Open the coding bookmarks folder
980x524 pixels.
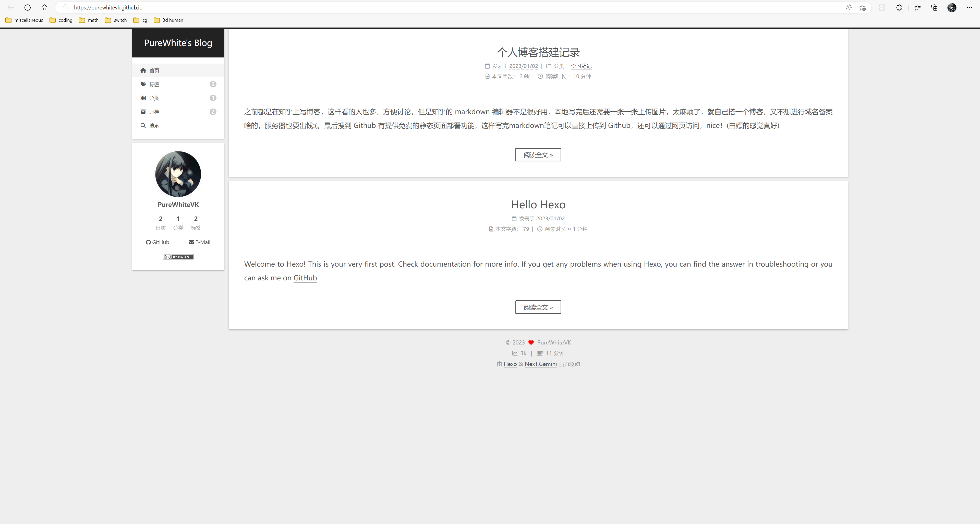(61, 20)
